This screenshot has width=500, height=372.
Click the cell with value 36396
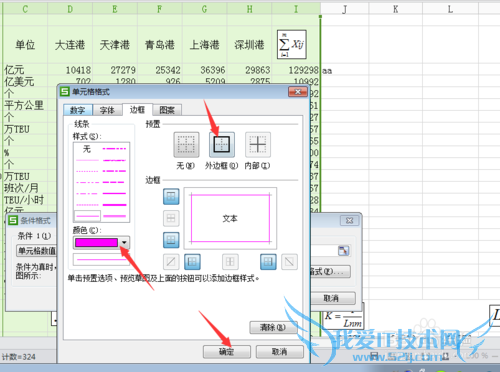(205, 70)
